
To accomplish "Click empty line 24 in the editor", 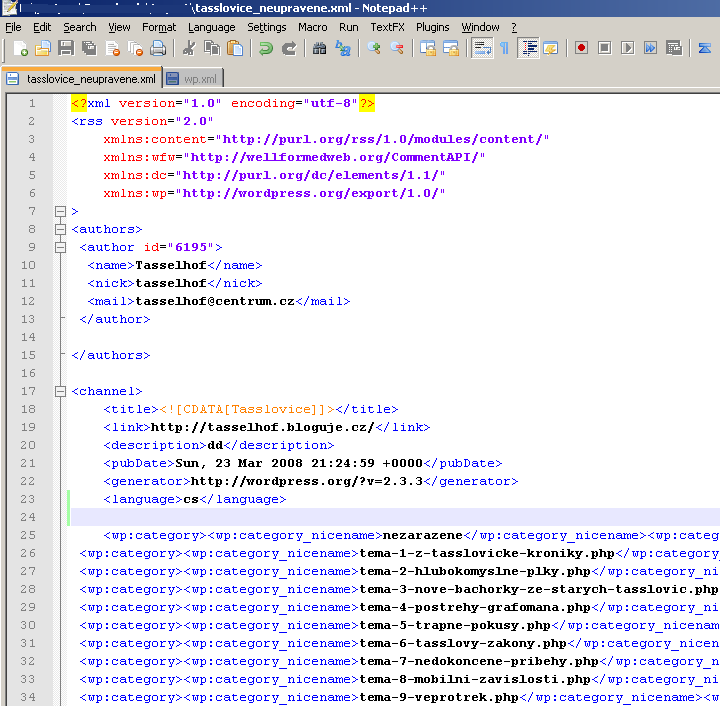I will click(395, 517).
